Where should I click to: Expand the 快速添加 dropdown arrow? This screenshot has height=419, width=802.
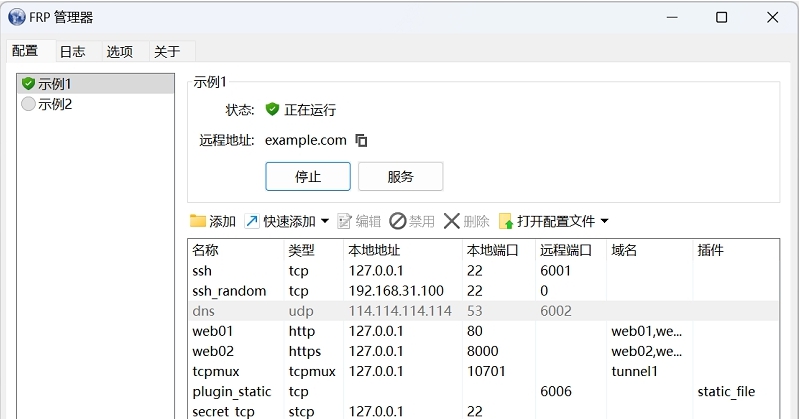tap(325, 221)
